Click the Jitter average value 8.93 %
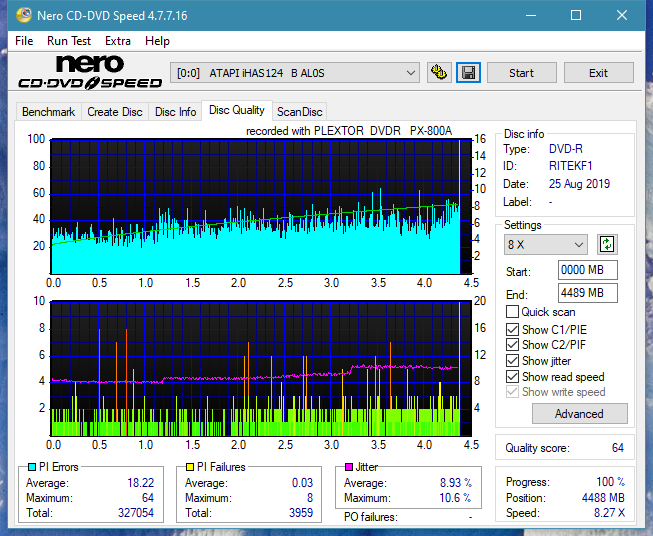The image size is (653, 536). 456,483
